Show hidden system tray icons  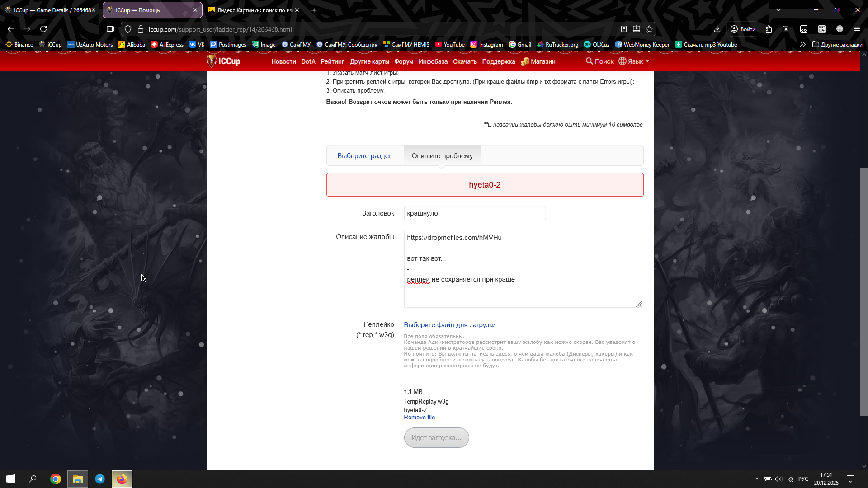756,479
